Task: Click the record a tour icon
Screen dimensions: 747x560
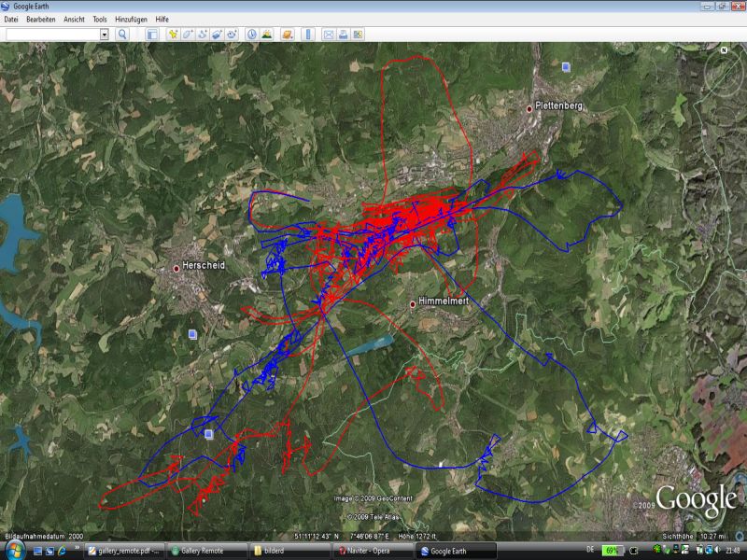Action: (232, 35)
